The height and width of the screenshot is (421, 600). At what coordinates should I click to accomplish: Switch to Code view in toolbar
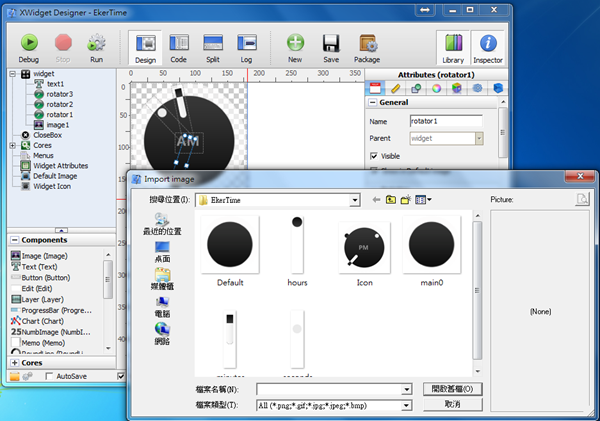(x=179, y=43)
